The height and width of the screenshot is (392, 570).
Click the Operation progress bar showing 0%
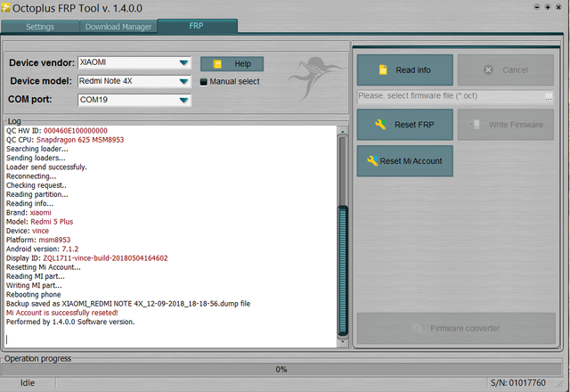click(281, 370)
